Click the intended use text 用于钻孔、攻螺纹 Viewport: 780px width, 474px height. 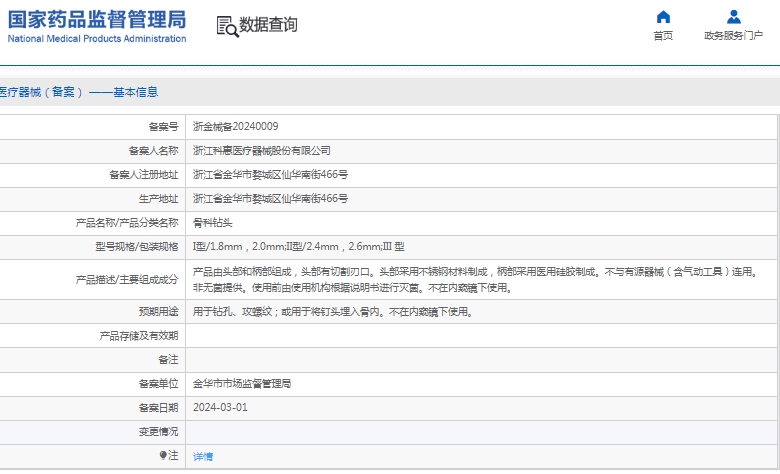[232, 312]
